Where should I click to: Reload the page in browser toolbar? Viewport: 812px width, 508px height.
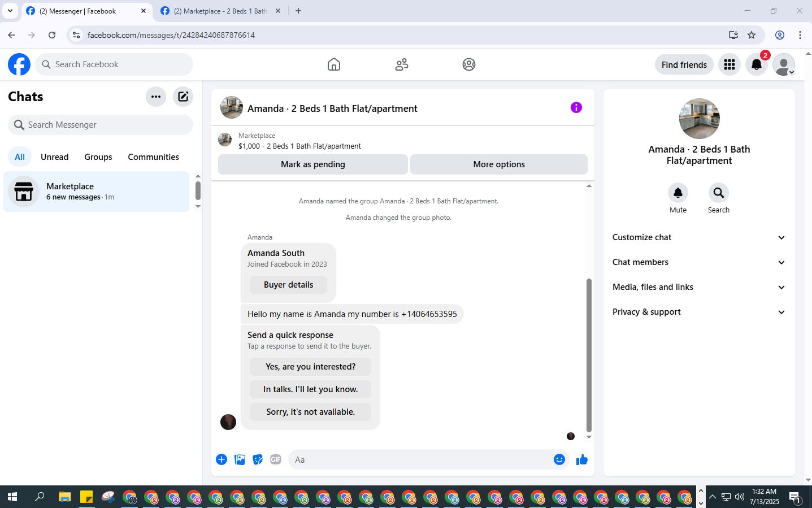52,35
